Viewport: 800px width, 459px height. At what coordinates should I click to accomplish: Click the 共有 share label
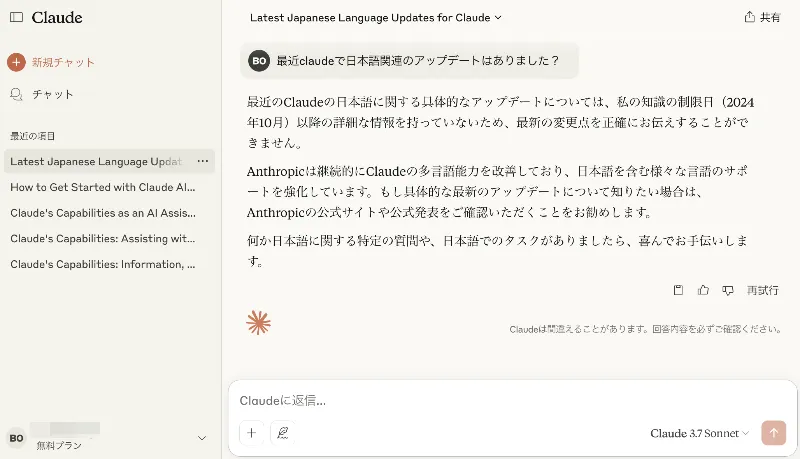point(770,17)
